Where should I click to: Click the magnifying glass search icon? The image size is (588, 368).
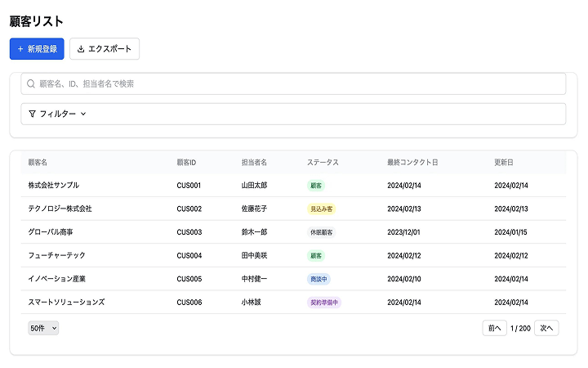point(31,83)
